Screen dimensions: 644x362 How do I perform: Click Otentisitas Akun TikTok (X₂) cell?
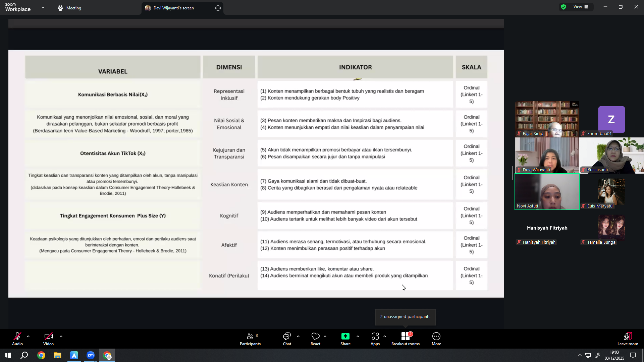[113, 154]
